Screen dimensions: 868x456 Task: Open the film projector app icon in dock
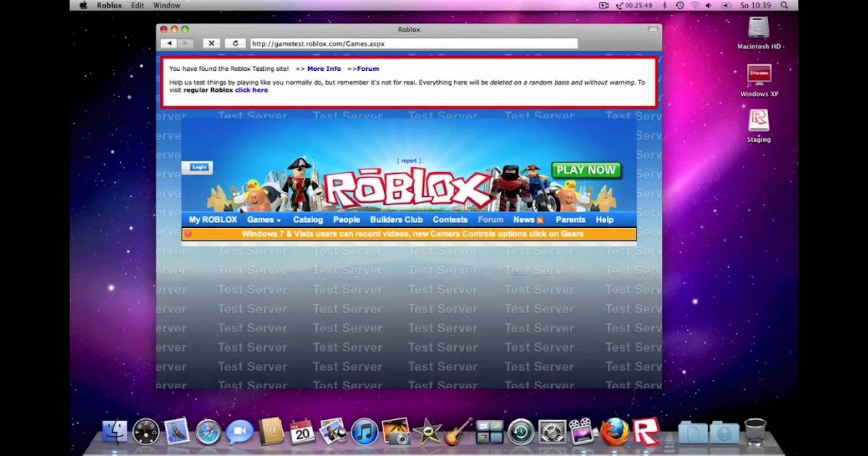pos(582,432)
